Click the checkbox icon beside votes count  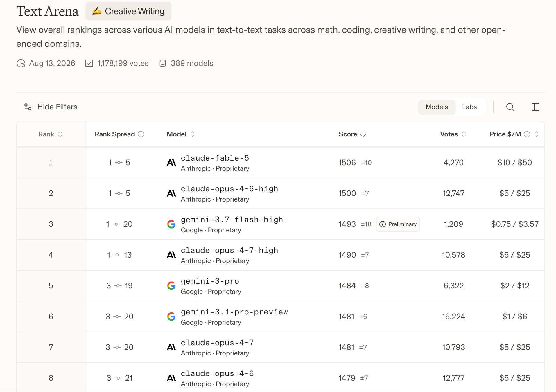(x=89, y=63)
